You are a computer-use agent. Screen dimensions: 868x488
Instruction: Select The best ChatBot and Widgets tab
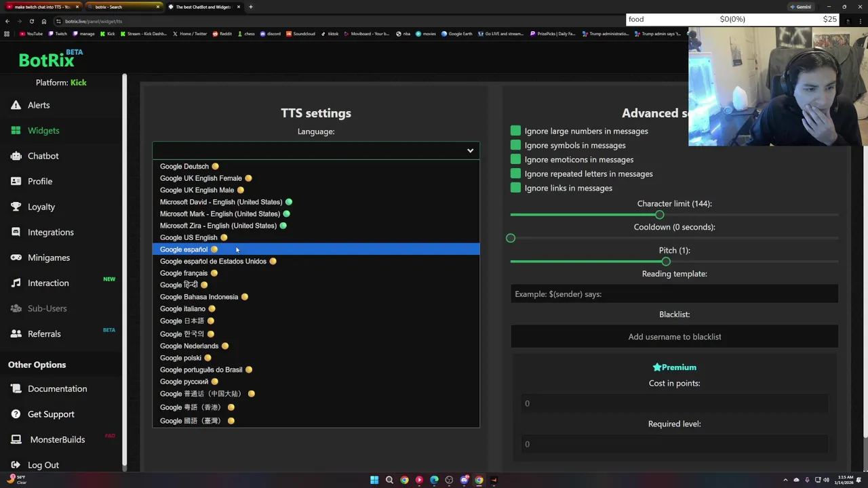(203, 7)
